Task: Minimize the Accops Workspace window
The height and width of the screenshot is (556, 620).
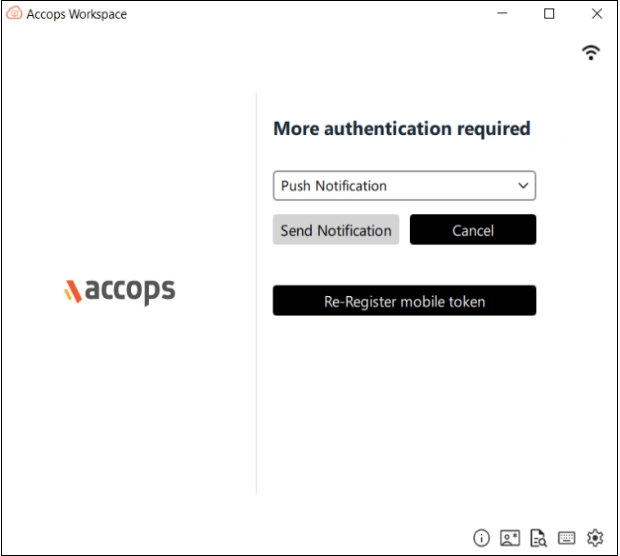Action: (x=502, y=13)
